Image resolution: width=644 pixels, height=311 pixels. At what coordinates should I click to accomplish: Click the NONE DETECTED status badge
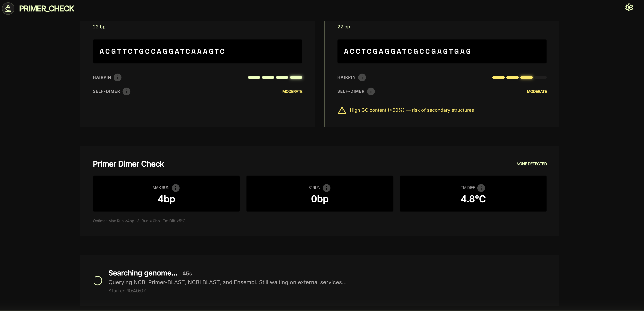(531, 164)
